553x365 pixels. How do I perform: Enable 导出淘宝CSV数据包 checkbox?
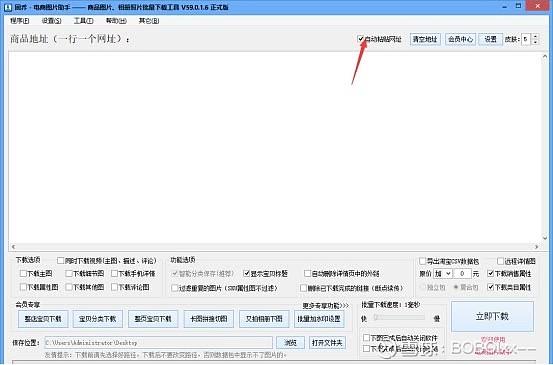pos(423,261)
